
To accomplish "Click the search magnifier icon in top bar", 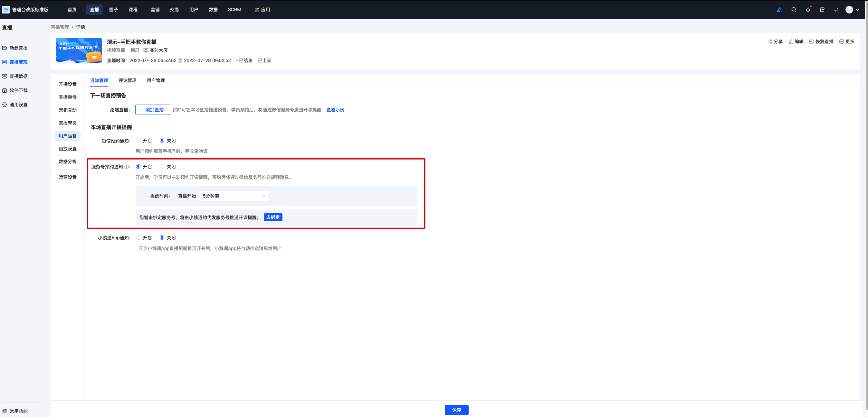I will click(794, 10).
